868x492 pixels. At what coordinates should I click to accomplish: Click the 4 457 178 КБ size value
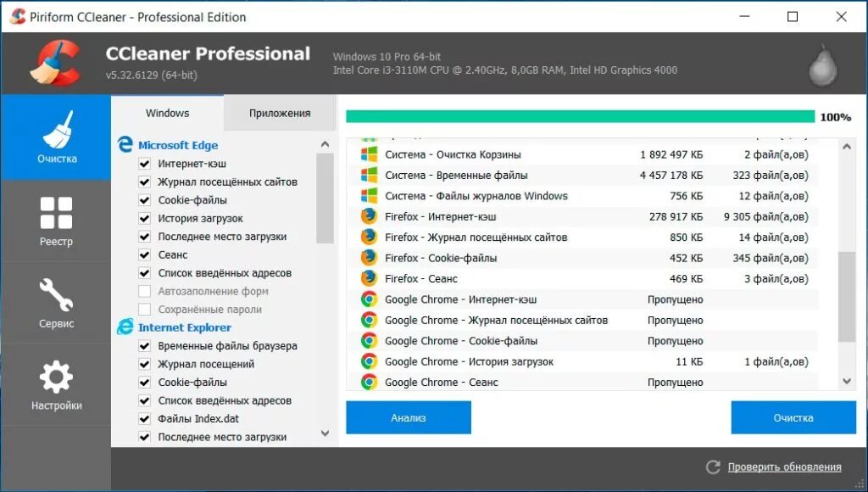(671, 175)
